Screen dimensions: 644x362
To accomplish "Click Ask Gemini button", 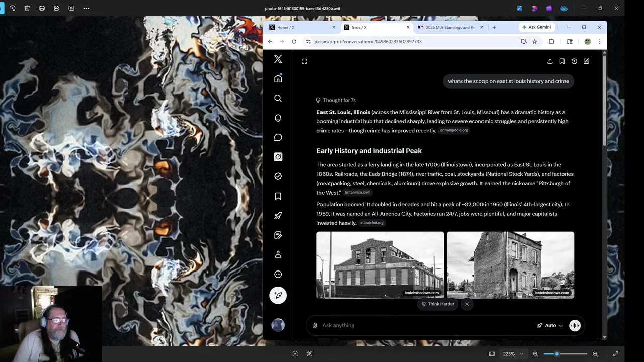I will [536, 27].
